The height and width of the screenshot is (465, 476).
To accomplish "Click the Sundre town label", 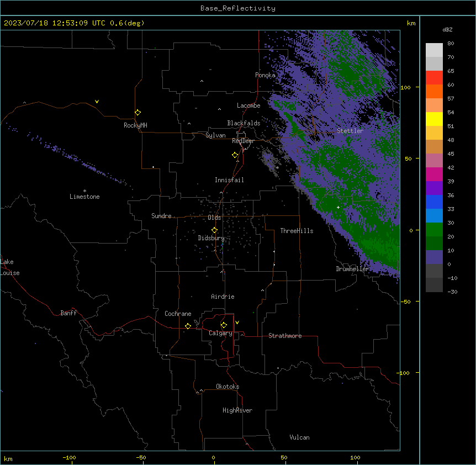I will coord(161,216).
